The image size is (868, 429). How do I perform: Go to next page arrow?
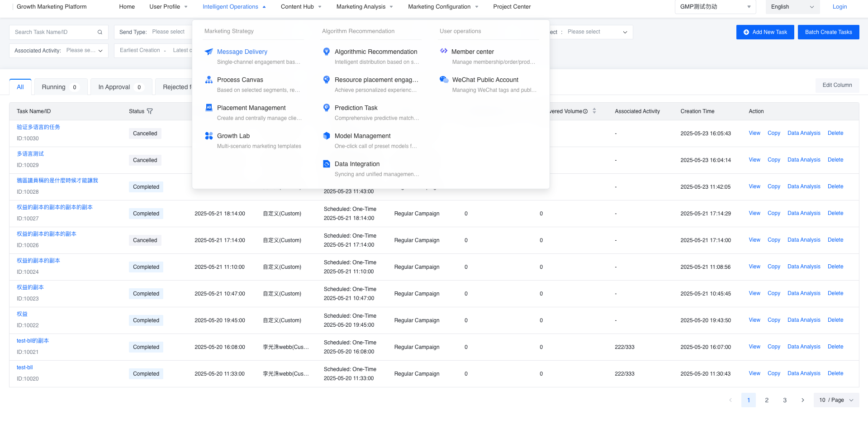[802, 400]
